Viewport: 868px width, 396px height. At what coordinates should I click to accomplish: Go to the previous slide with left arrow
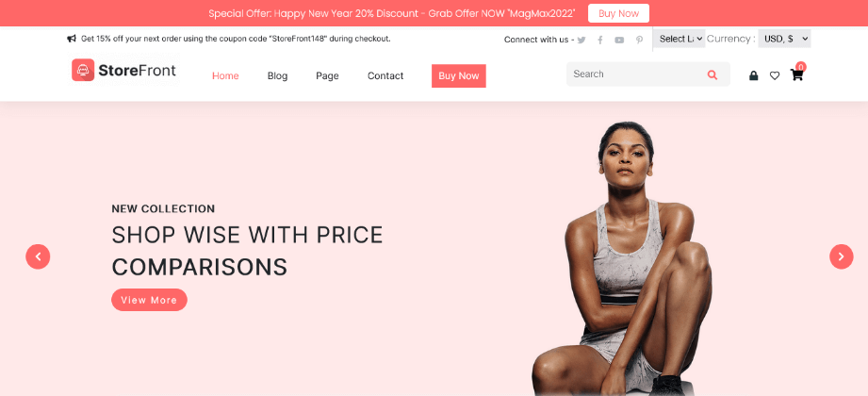38,256
